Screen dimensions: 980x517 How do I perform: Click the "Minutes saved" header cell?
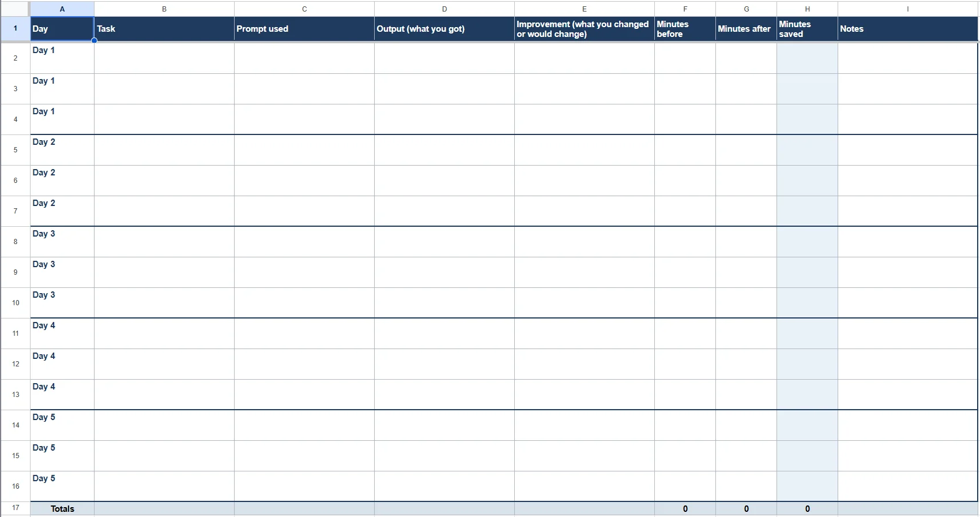coord(808,29)
